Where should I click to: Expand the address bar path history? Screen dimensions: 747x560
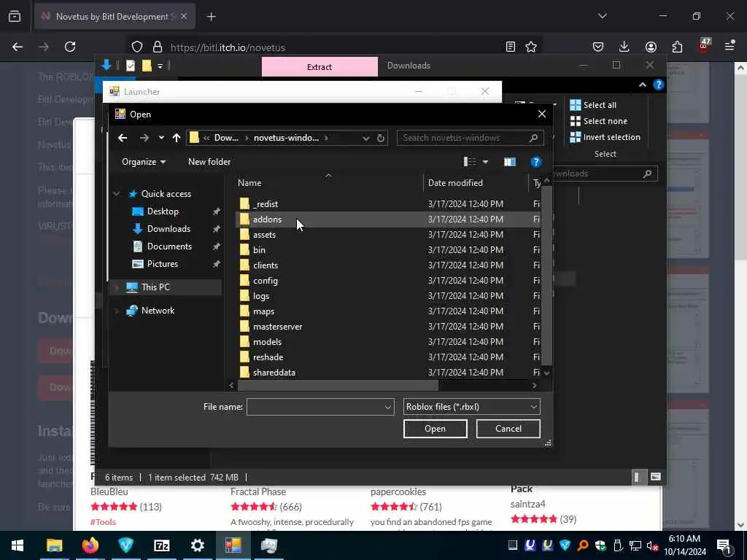[366, 138]
